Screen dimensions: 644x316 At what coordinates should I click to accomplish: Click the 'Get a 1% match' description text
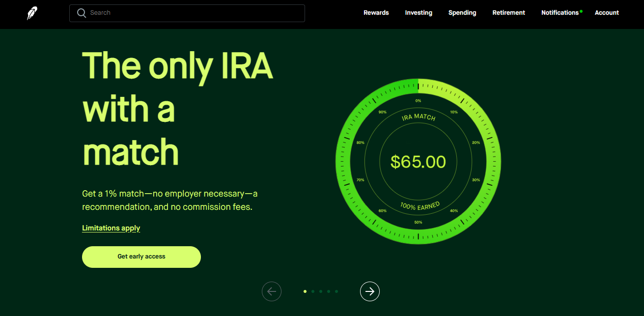click(x=169, y=200)
